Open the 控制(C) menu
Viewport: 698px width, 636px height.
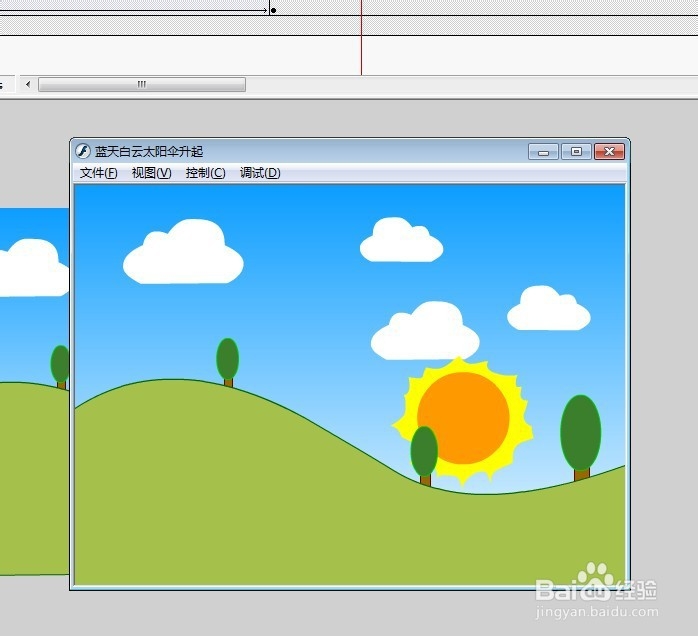coord(205,173)
